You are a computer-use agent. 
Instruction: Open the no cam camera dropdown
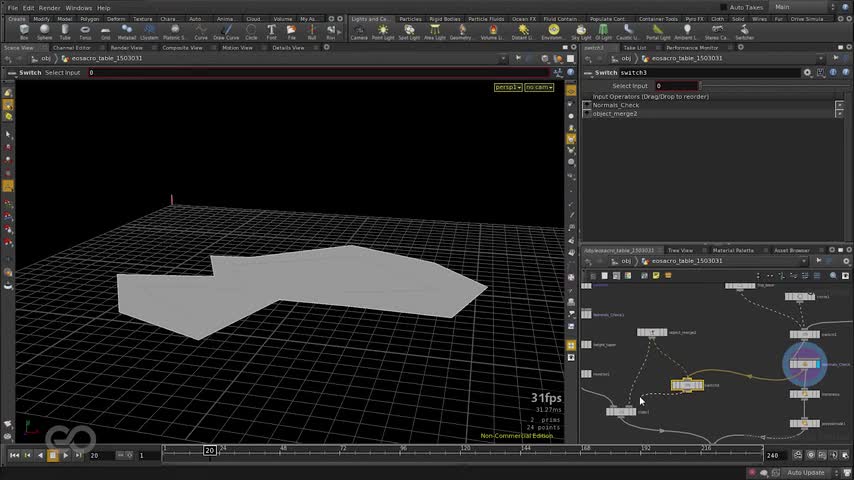539,88
